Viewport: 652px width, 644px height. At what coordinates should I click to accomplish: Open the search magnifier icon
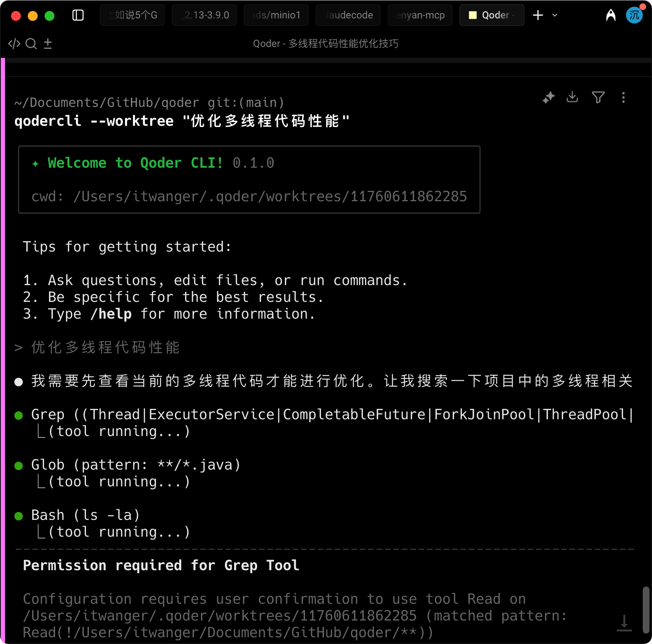click(31, 44)
